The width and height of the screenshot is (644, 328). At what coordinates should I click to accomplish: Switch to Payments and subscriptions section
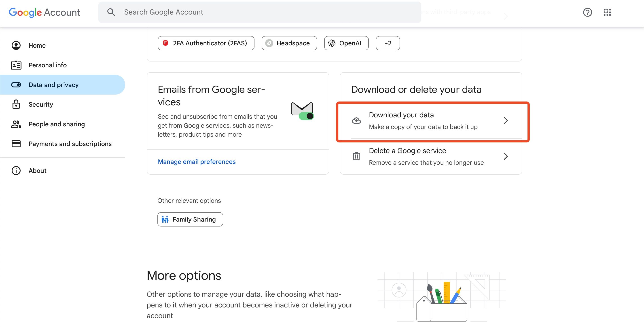(70, 144)
